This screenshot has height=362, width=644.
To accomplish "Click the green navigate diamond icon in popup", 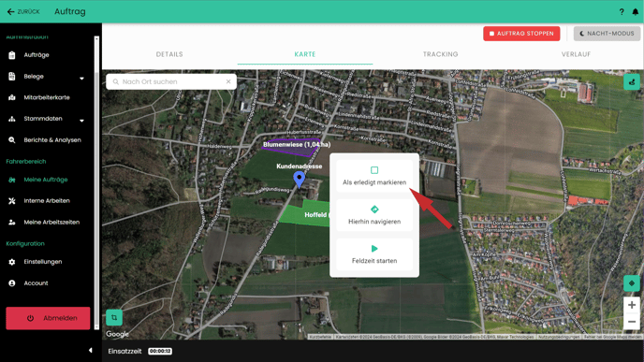I will (x=374, y=210).
